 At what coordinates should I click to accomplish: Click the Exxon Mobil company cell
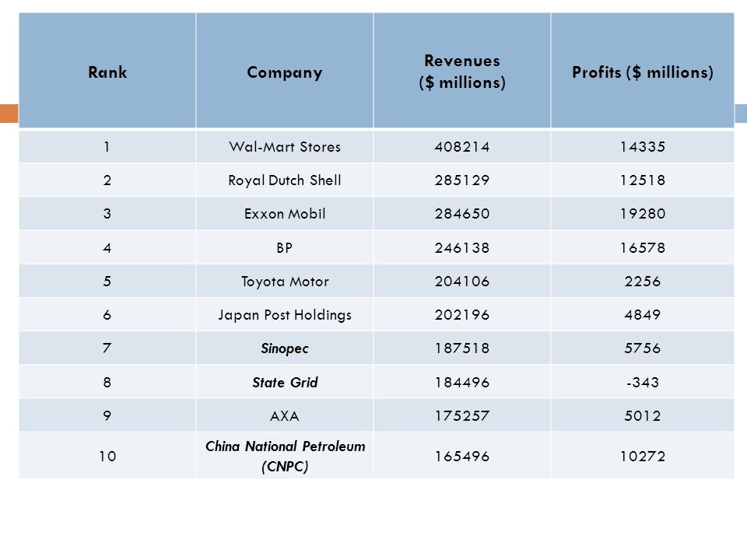click(285, 213)
